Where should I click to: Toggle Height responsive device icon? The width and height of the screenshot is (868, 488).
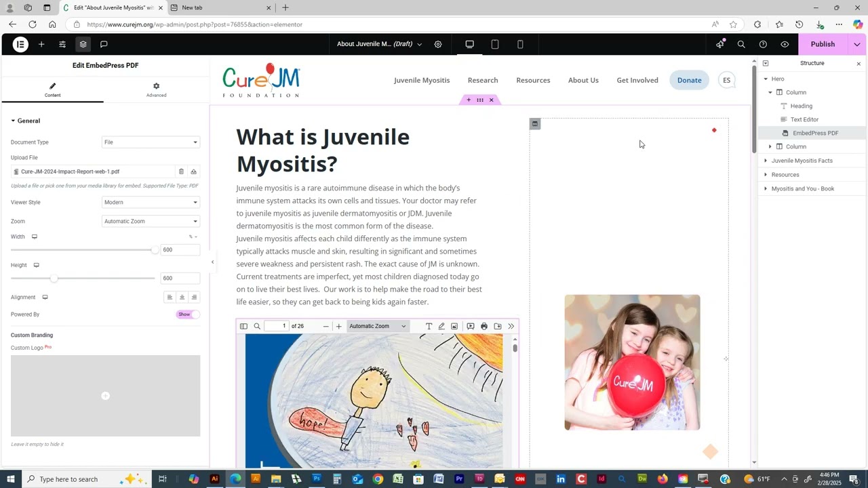pyautogui.click(x=37, y=265)
